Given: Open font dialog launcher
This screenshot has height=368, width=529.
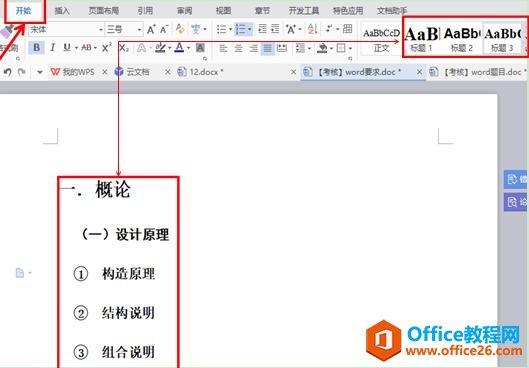Looking at the screenshot, I should click(205, 59).
